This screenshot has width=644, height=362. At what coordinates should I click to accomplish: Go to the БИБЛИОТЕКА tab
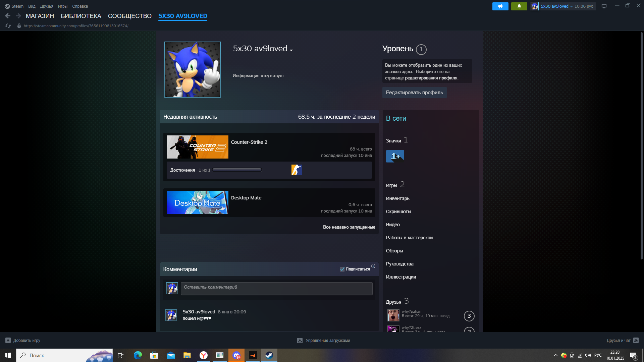pos(81,16)
